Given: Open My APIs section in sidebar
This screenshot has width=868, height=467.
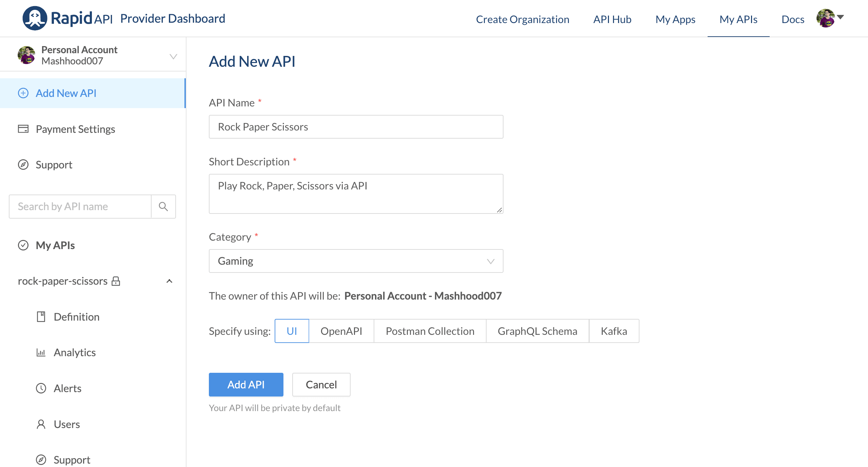Looking at the screenshot, I should 93,245.
